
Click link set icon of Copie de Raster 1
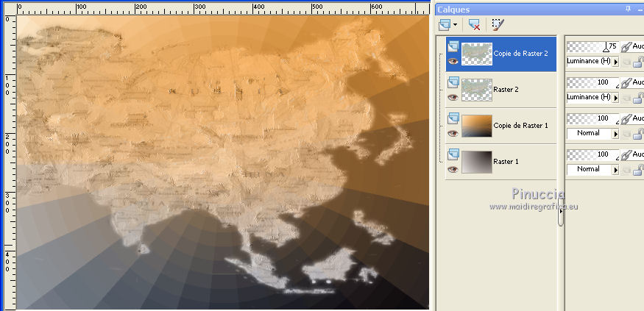click(626, 119)
